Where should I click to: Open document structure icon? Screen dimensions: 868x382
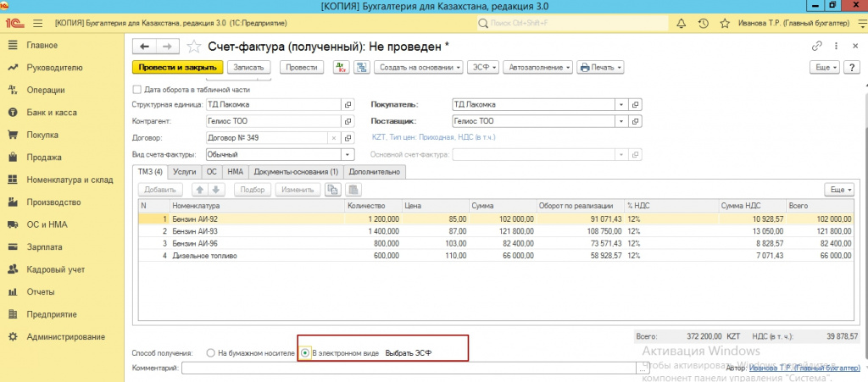362,68
